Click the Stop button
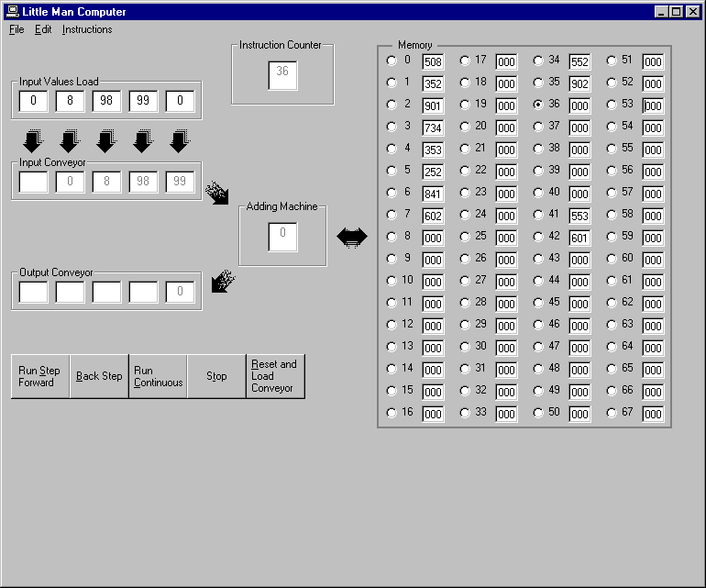Screen dimensions: 706x588 click(x=216, y=377)
